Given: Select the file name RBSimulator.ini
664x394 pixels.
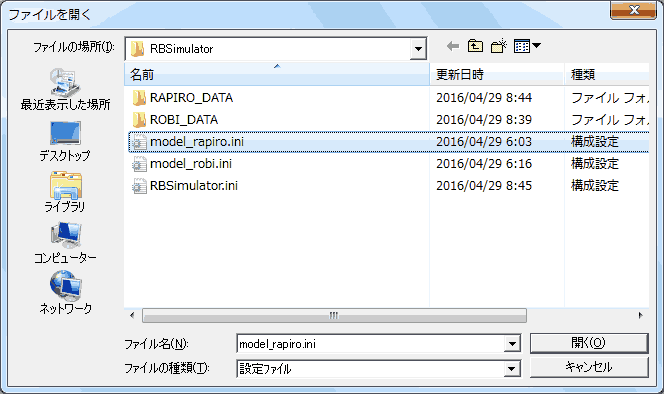Looking at the screenshot, I should pyautogui.click(x=194, y=186).
